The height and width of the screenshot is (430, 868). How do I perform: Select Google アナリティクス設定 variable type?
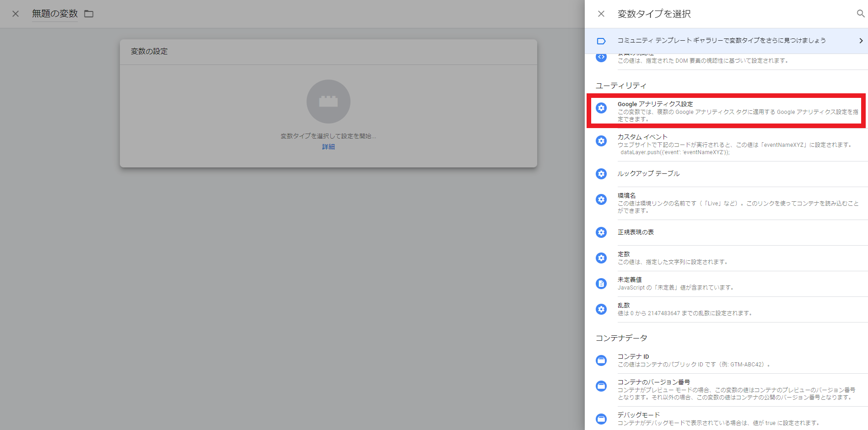[726, 111]
